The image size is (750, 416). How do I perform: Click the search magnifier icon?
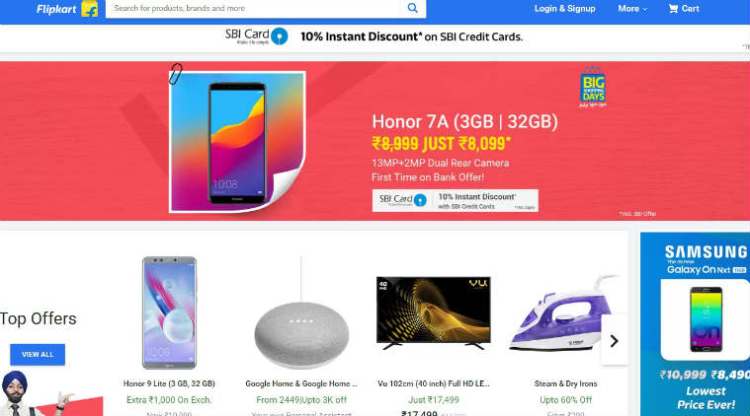412,8
